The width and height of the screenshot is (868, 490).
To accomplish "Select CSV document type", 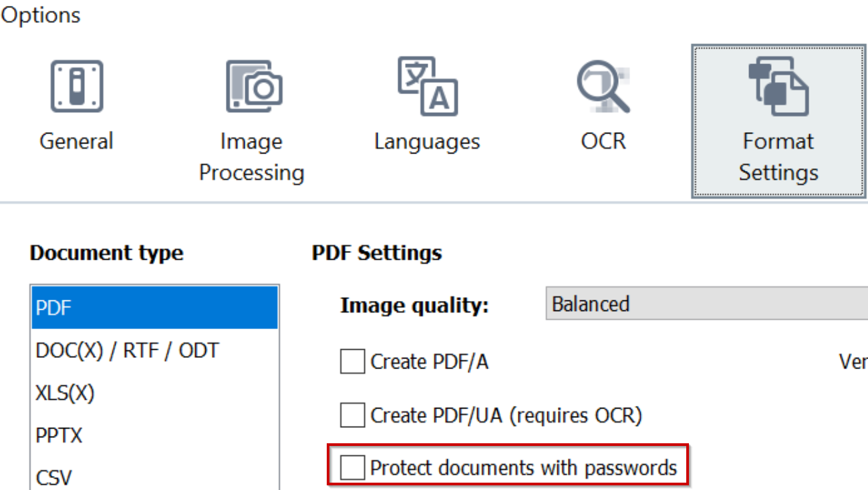I will click(x=155, y=477).
